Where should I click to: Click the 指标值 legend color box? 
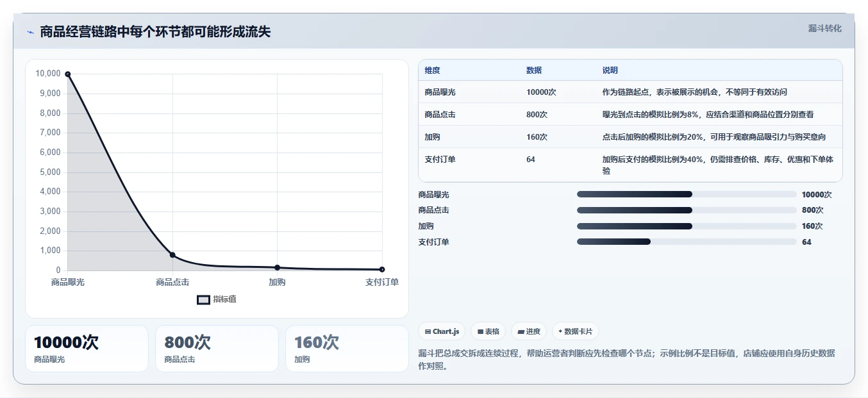pyautogui.click(x=203, y=300)
